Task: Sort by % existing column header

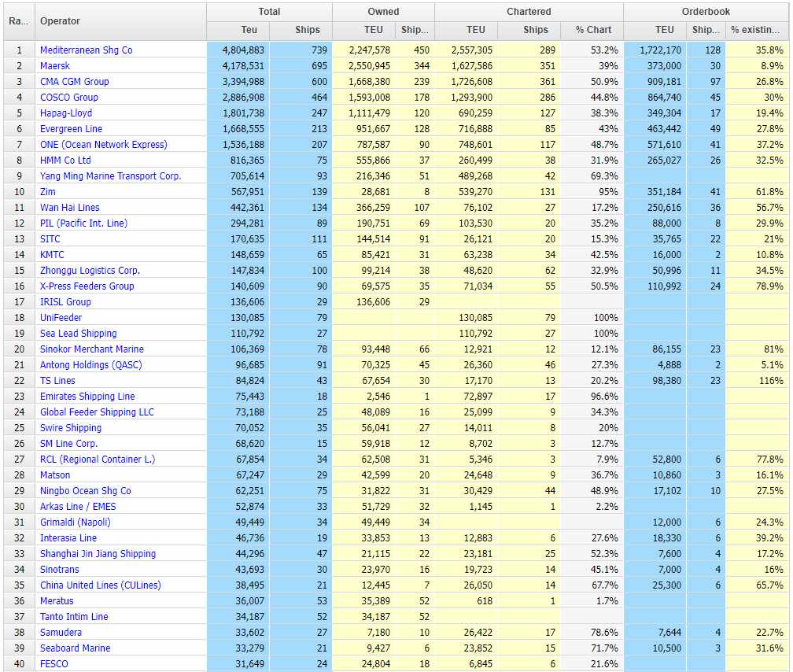Action: [x=757, y=30]
